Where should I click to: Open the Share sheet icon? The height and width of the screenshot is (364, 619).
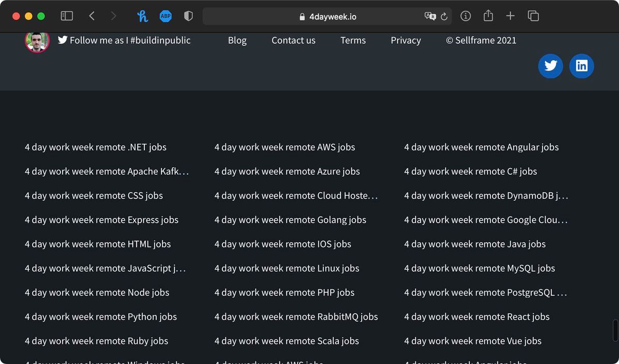point(488,16)
